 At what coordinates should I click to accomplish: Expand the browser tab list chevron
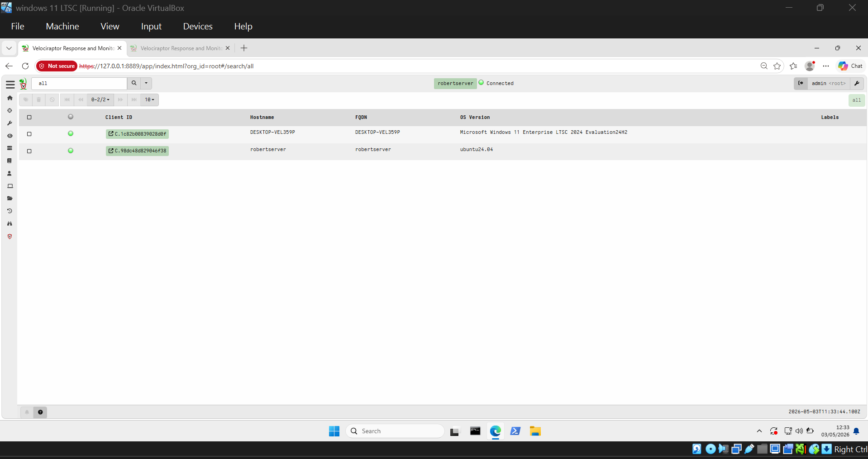click(x=9, y=48)
